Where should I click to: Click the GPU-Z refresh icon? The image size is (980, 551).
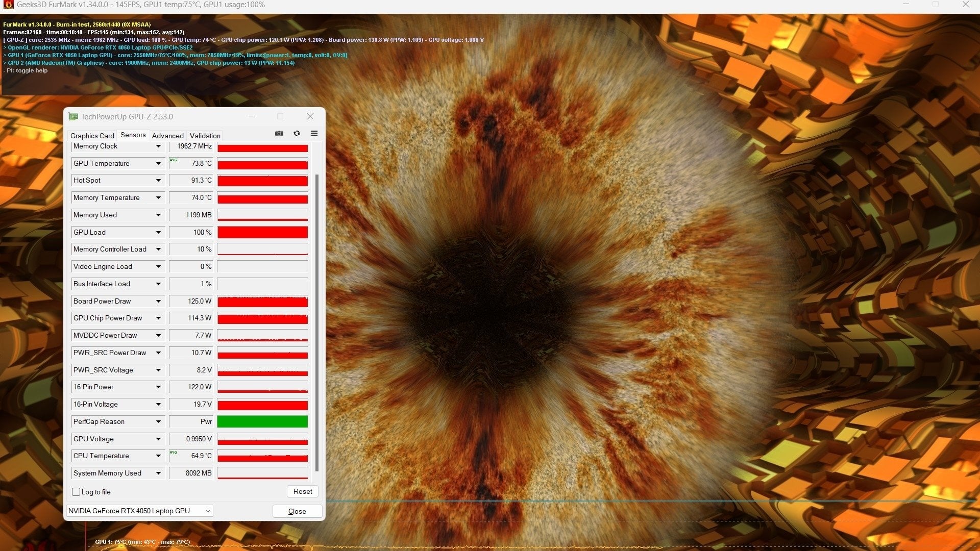click(297, 133)
